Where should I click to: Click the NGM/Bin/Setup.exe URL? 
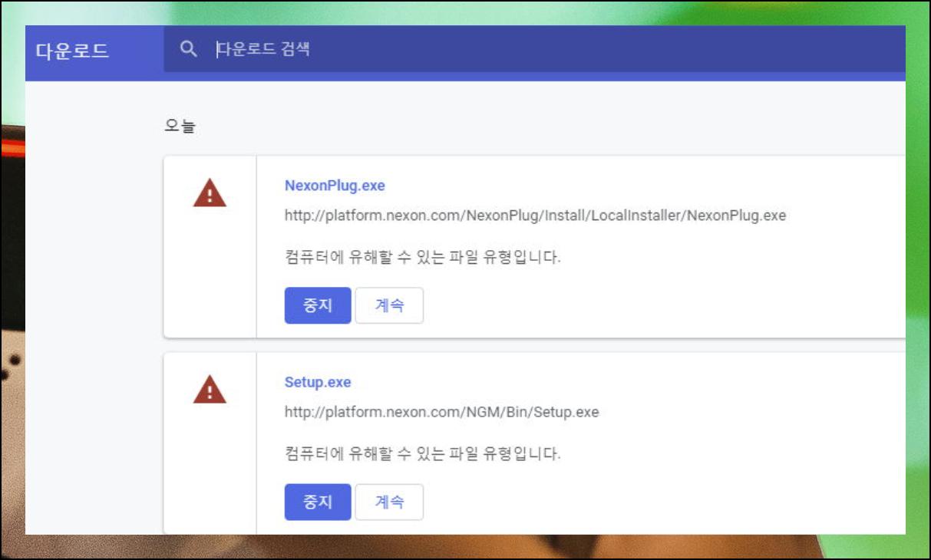tap(441, 412)
